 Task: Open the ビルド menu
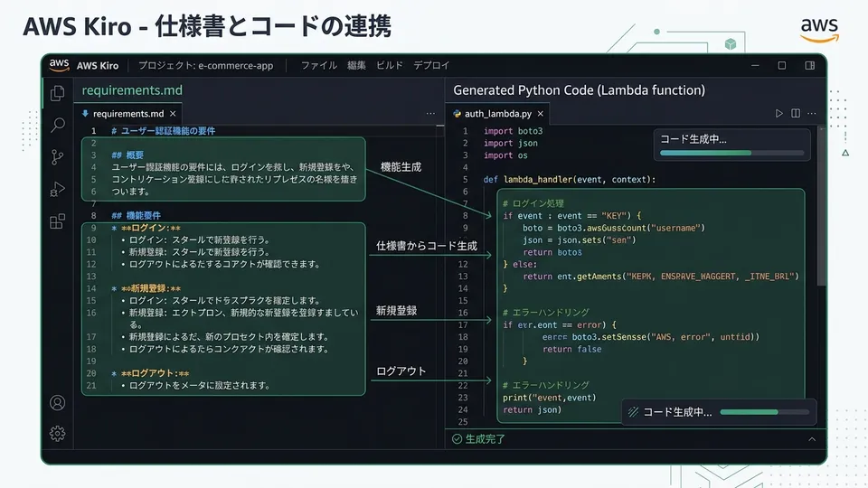(x=390, y=65)
